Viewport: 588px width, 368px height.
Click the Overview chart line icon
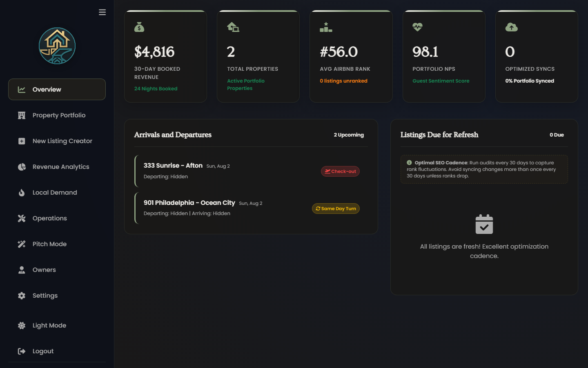pyautogui.click(x=22, y=90)
